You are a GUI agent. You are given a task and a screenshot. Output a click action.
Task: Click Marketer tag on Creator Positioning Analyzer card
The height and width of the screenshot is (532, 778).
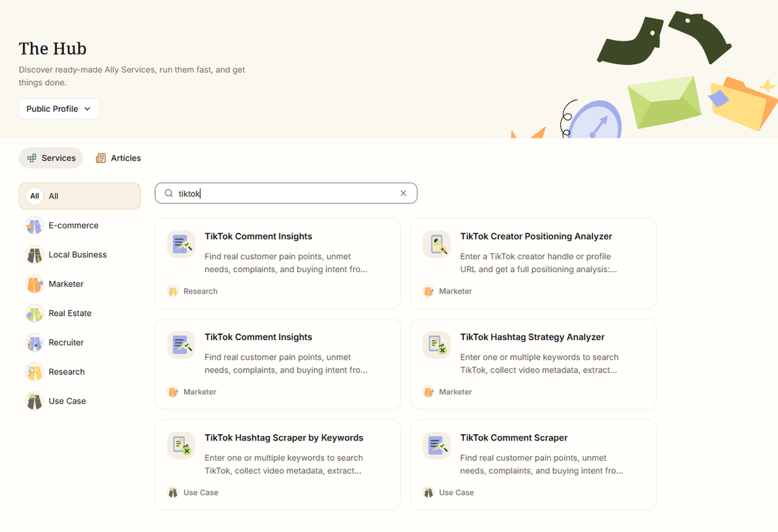click(x=448, y=291)
